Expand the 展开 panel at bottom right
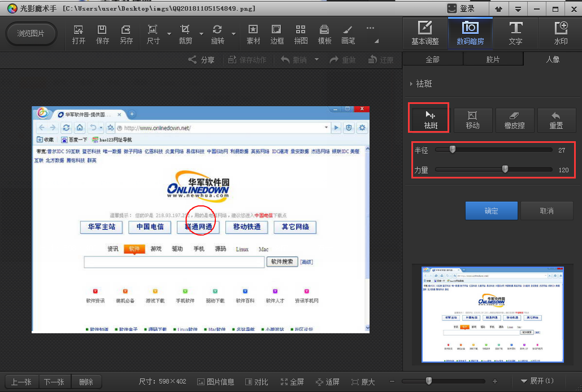 point(537,381)
